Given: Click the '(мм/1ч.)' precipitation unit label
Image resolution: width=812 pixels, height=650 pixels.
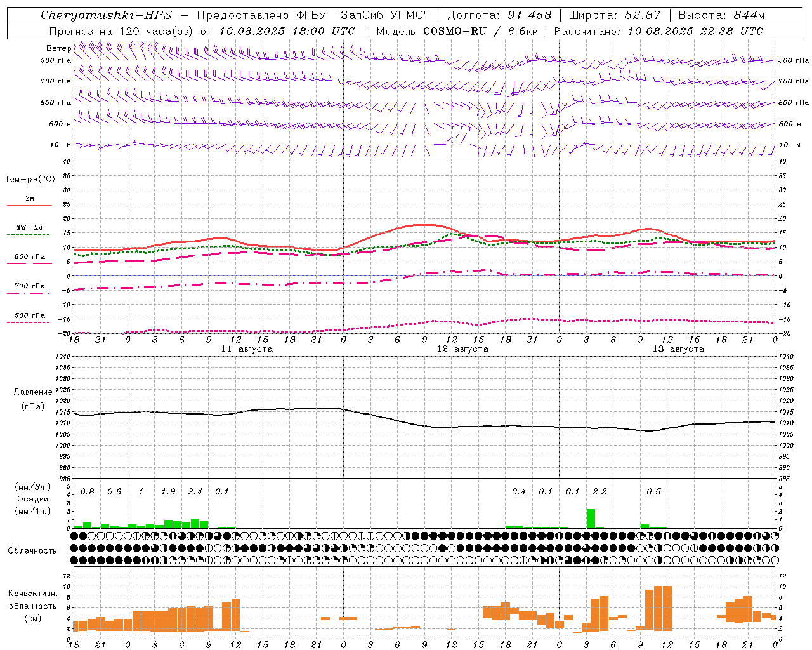Looking at the screenshot, I should click(32, 511).
